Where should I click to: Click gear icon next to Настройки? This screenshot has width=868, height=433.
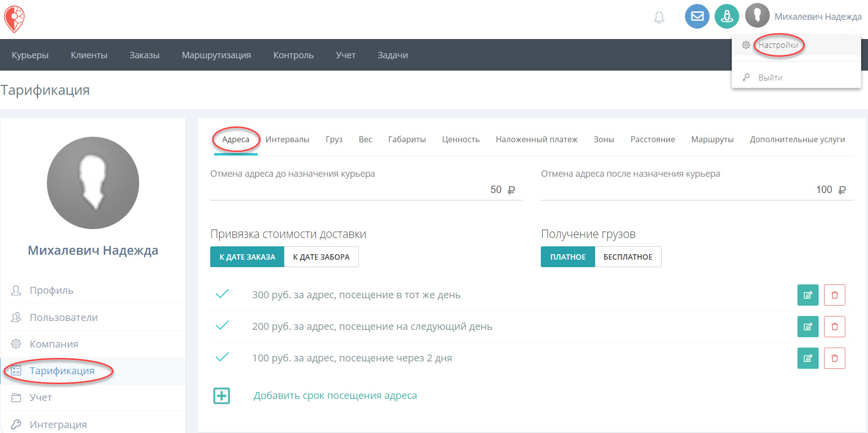tap(746, 45)
